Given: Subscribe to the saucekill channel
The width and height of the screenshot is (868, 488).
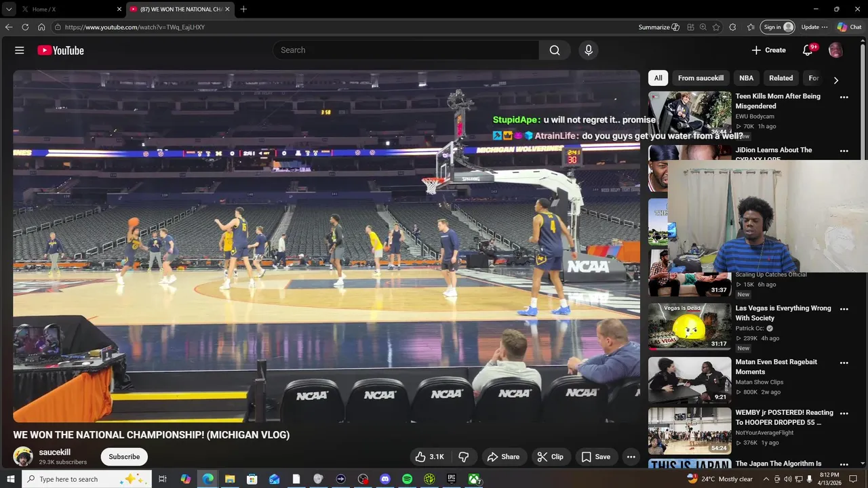Looking at the screenshot, I should tap(124, 457).
